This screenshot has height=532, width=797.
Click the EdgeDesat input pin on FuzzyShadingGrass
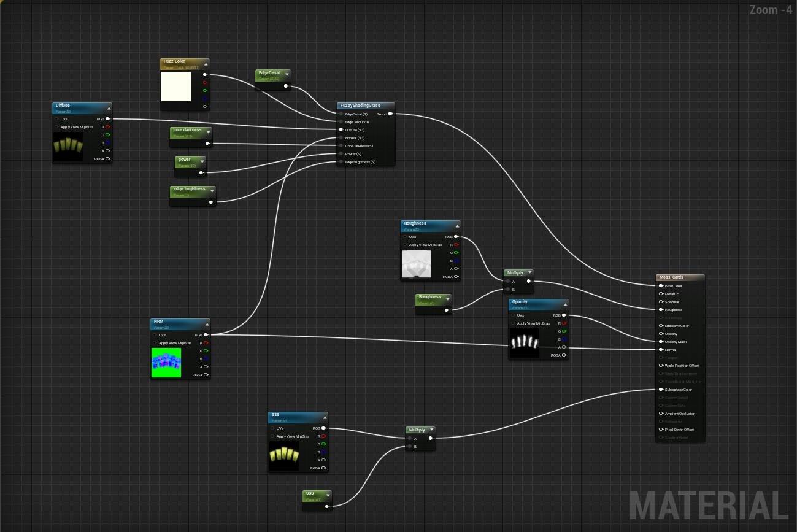[341, 114]
